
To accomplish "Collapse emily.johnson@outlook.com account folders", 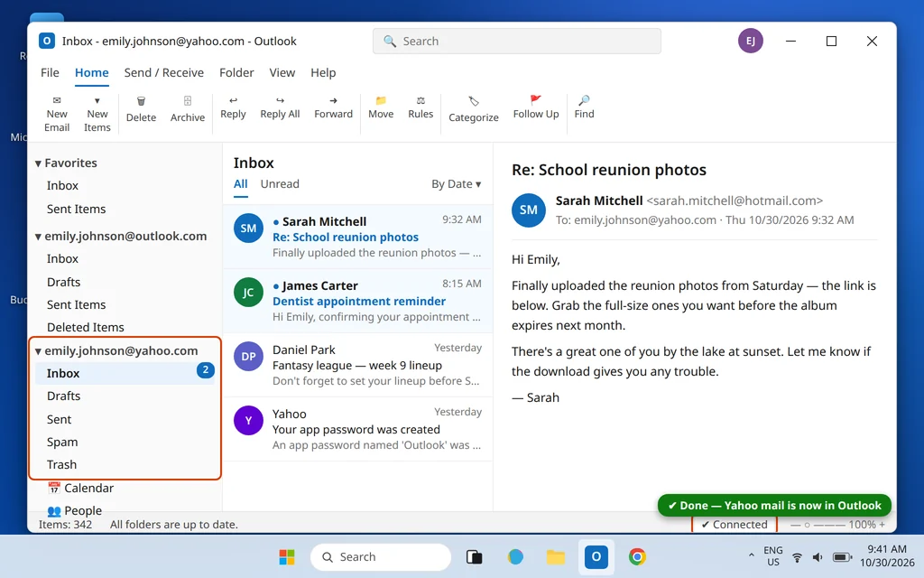I will click(x=38, y=237).
